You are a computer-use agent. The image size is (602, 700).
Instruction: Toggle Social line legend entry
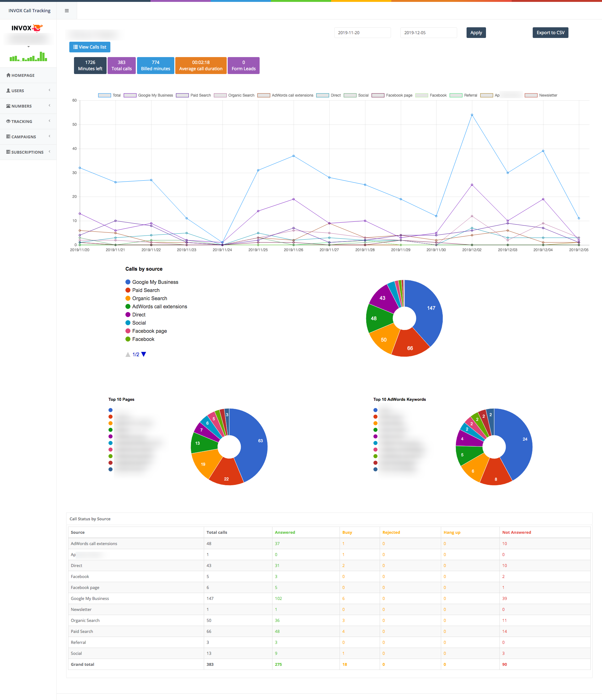[356, 95]
